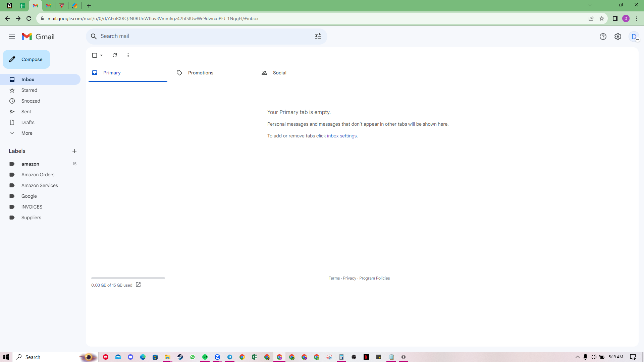The width and height of the screenshot is (644, 362).
Task: Open Gmail Settings gear icon
Action: [x=618, y=37]
